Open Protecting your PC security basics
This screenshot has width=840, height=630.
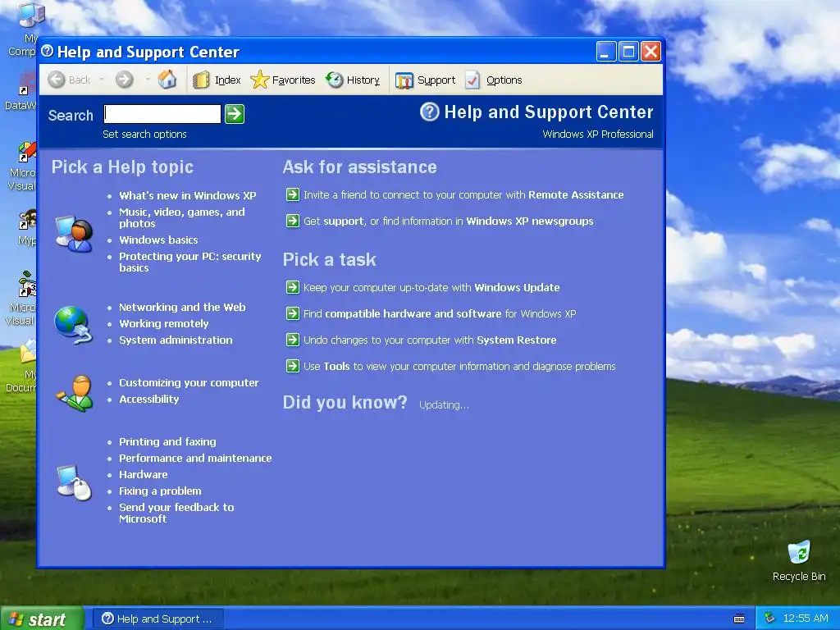pos(190,262)
